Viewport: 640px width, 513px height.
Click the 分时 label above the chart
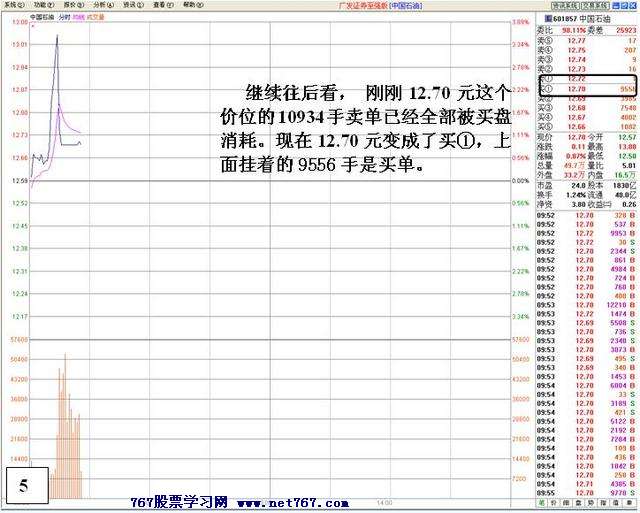tap(64, 17)
